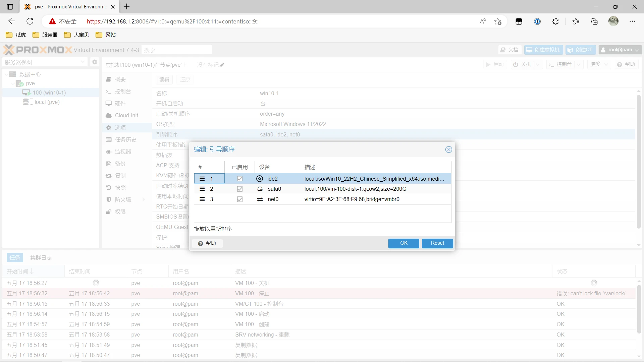Expand the 关机 dropdown arrow
The image size is (644, 362).
tap(538, 64)
